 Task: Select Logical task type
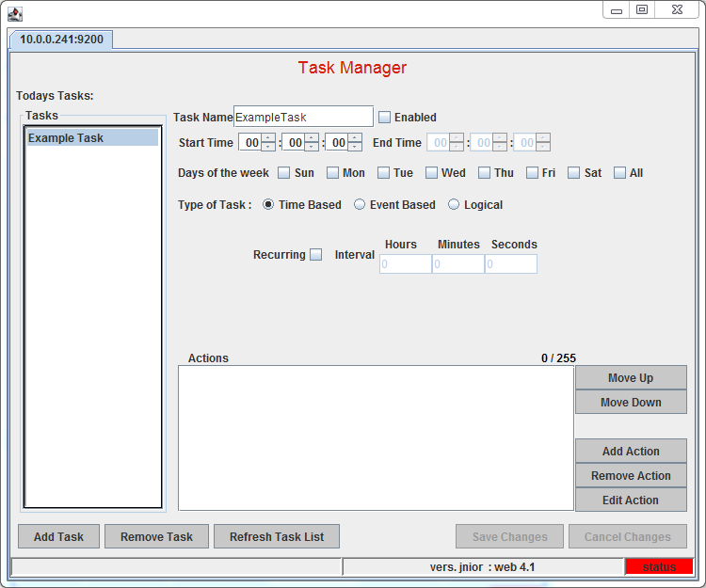point(454,205)
